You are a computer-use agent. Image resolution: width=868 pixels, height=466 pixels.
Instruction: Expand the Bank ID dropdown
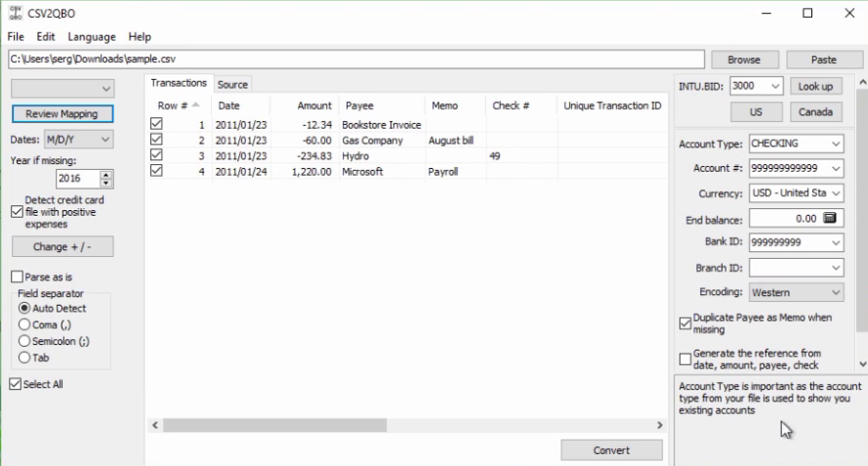pyautogui.click(x=836, y=242)
